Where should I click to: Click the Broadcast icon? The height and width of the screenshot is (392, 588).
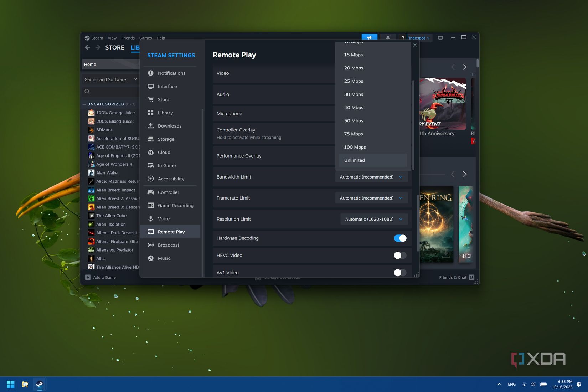pos(151,245)
